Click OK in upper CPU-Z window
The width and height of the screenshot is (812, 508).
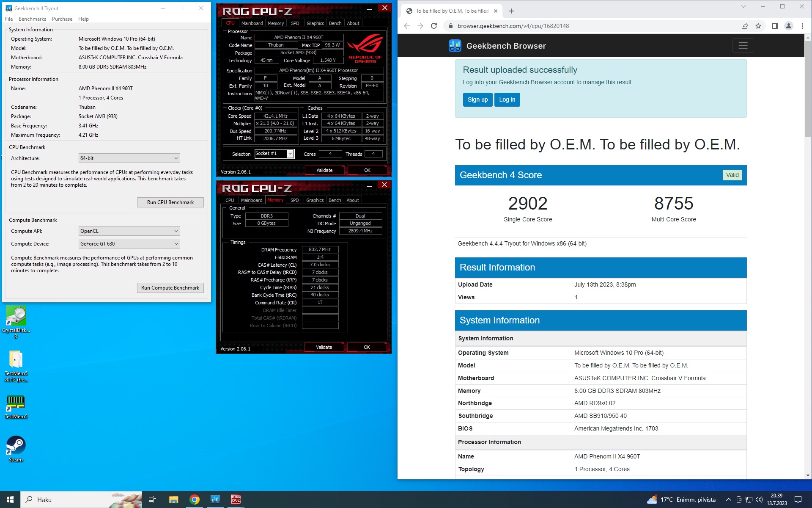pos(367,170)
